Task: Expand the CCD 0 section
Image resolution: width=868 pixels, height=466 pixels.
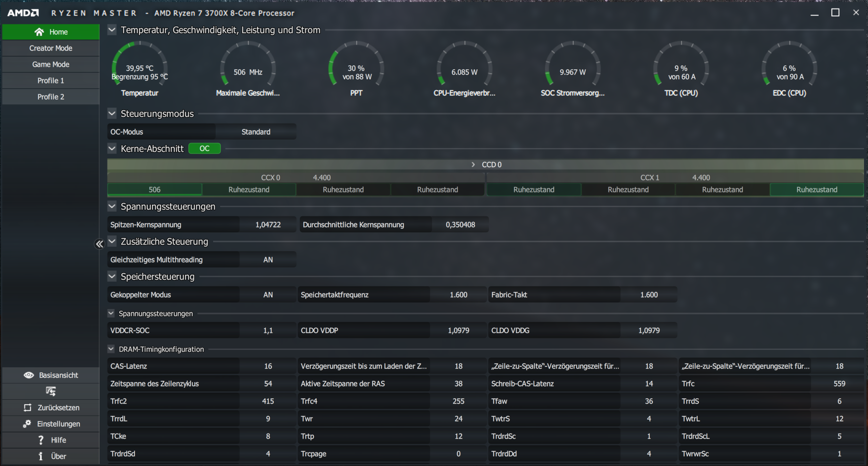Action: (472, 164)
